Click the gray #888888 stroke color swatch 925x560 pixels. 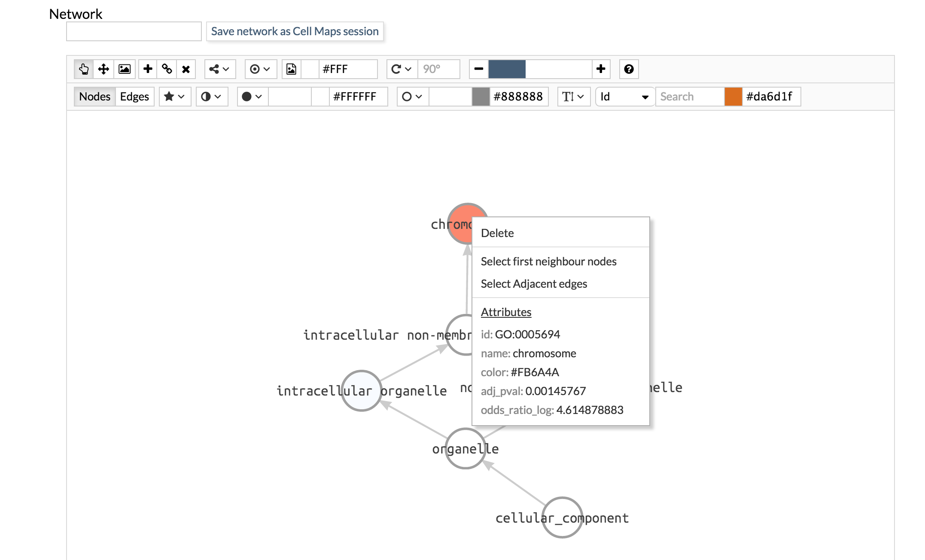click(481, 97)
